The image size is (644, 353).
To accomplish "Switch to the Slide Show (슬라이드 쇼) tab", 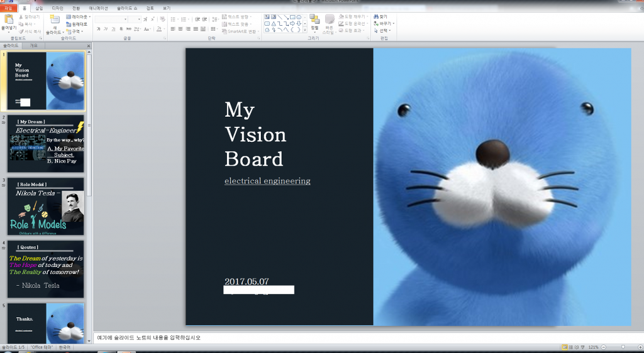I will tap(127, 8).
